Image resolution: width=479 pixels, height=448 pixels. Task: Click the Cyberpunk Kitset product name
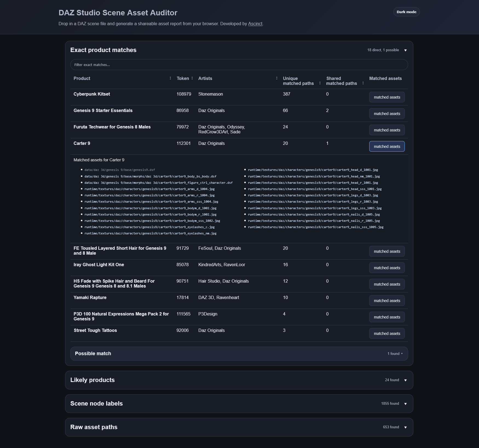tap(92, 94)
